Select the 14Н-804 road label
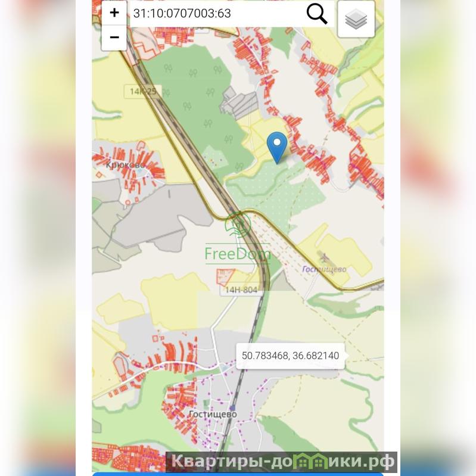 tap(241, 290)
